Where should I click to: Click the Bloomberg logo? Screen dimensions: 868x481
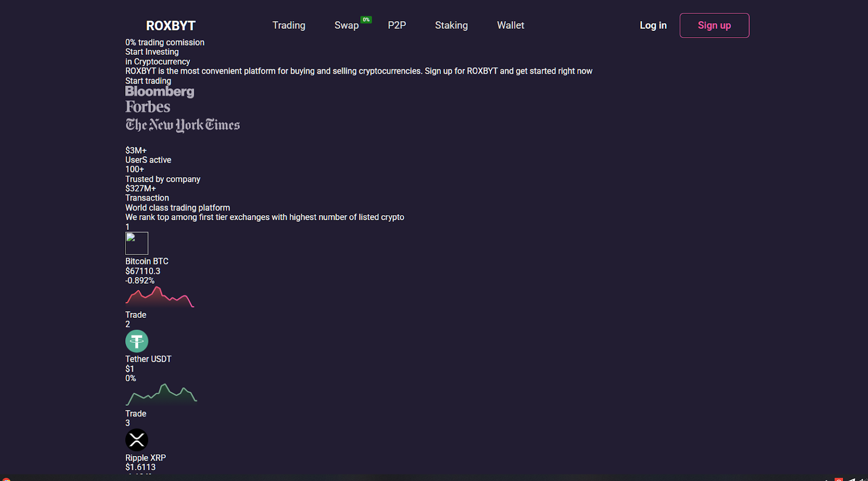pyautogui.click(x=159, y=92)
